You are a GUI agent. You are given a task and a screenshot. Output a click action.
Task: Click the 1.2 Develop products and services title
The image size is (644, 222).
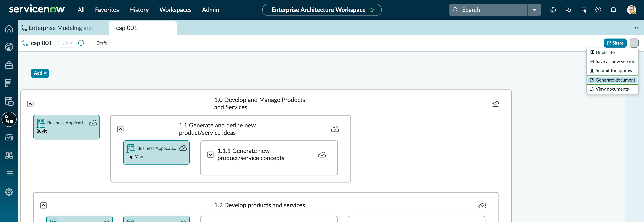tap(259, 205)
